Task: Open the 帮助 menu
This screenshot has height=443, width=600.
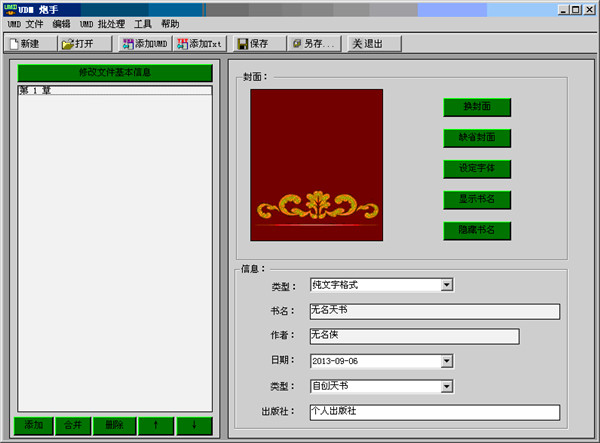Action: pos(170,24)
